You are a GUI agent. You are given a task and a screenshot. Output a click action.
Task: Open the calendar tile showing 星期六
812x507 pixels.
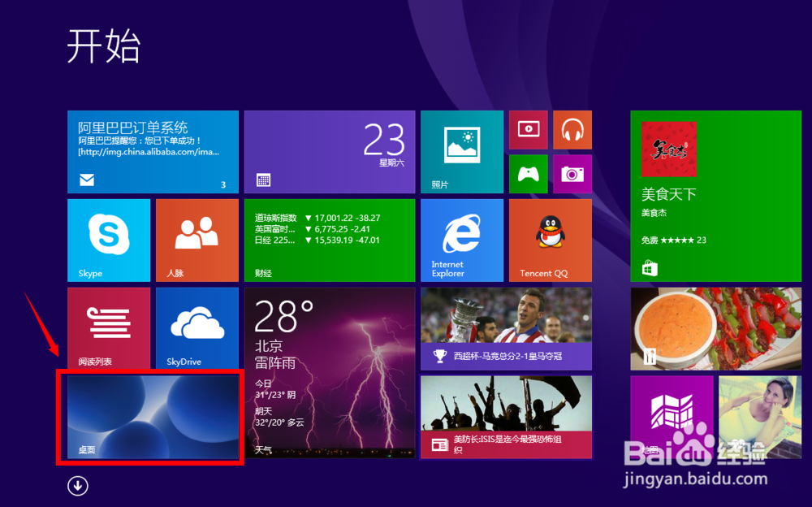pos(330,151)
